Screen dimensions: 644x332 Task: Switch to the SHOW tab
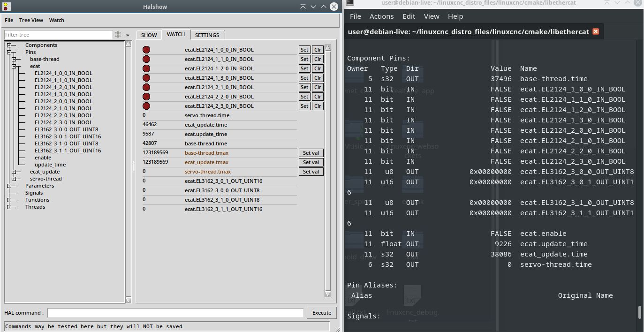click(x=149, y=35)
